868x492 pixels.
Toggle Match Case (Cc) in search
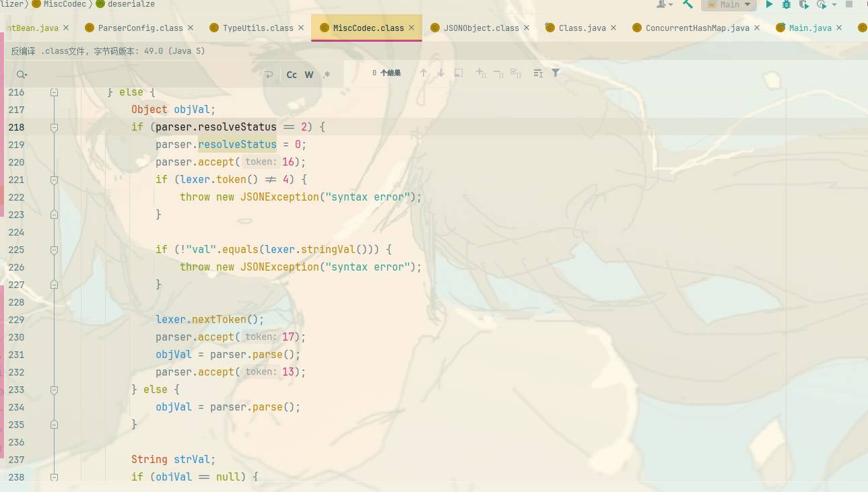tap(292, 75)
